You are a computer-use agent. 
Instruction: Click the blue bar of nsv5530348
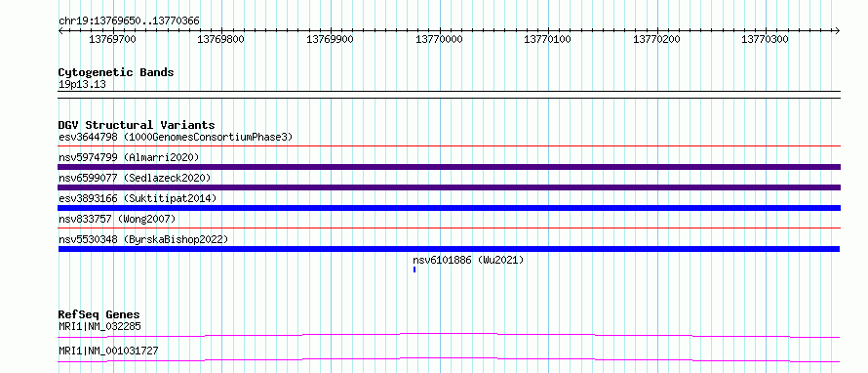[449, 249]
